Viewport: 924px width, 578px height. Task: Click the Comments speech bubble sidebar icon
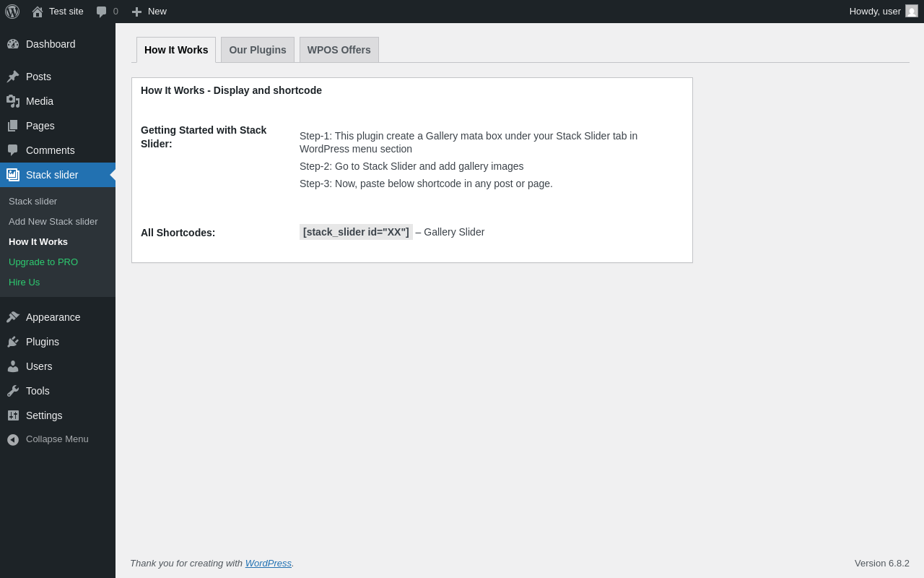[x=13, y=150]
